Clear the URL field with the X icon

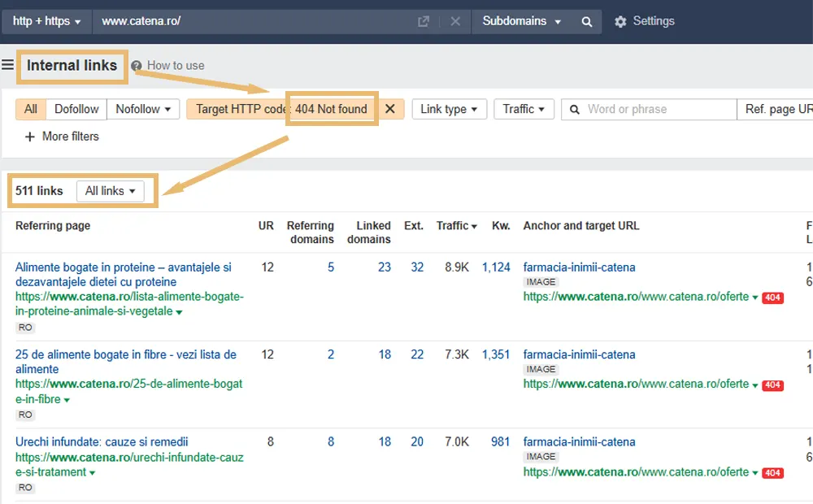(x=455, y=22)
